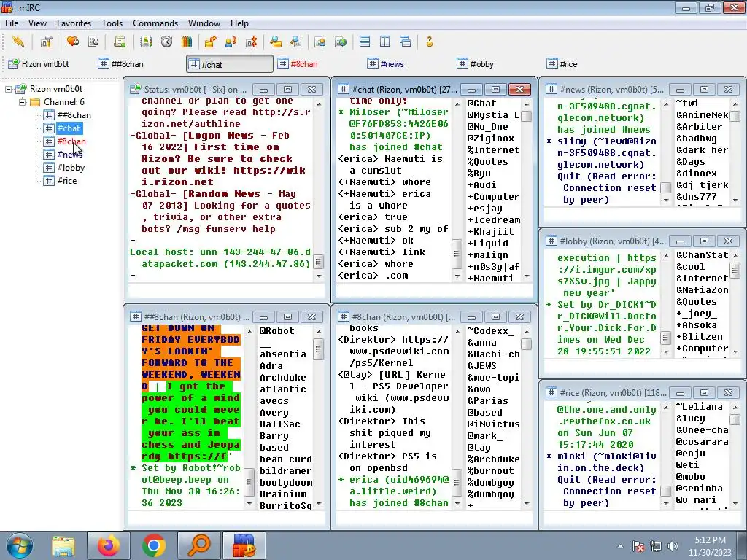747x560 pixels.
Task: Click the DCC Chat toolbar icon
Action: coord(231,42)
